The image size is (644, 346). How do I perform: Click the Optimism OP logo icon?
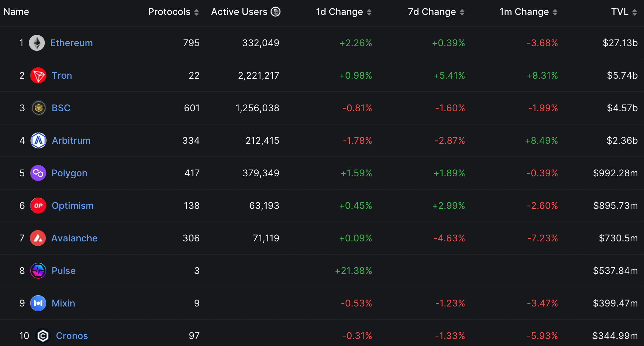point(38,206)
